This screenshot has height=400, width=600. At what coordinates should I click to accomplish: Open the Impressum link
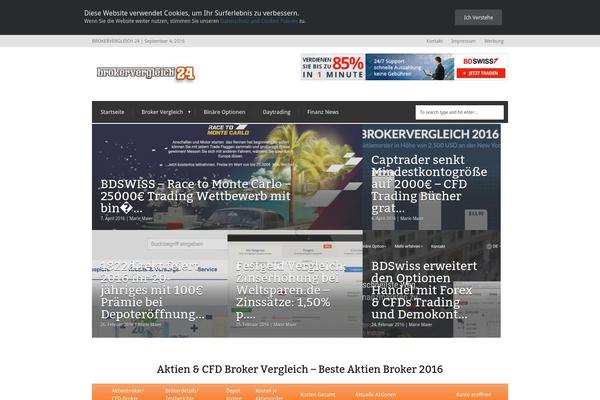(463, 41)
